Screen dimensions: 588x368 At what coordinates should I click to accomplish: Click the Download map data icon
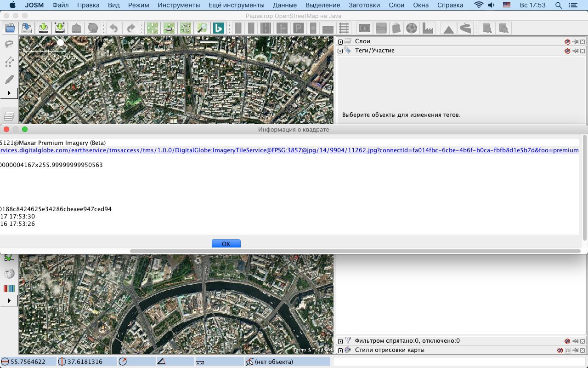43,28
